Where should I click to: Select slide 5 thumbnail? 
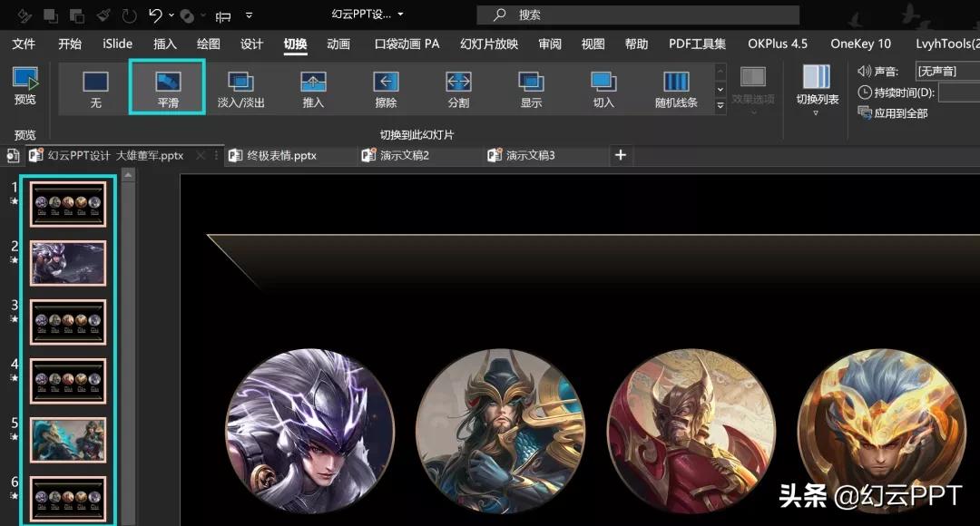68,440
